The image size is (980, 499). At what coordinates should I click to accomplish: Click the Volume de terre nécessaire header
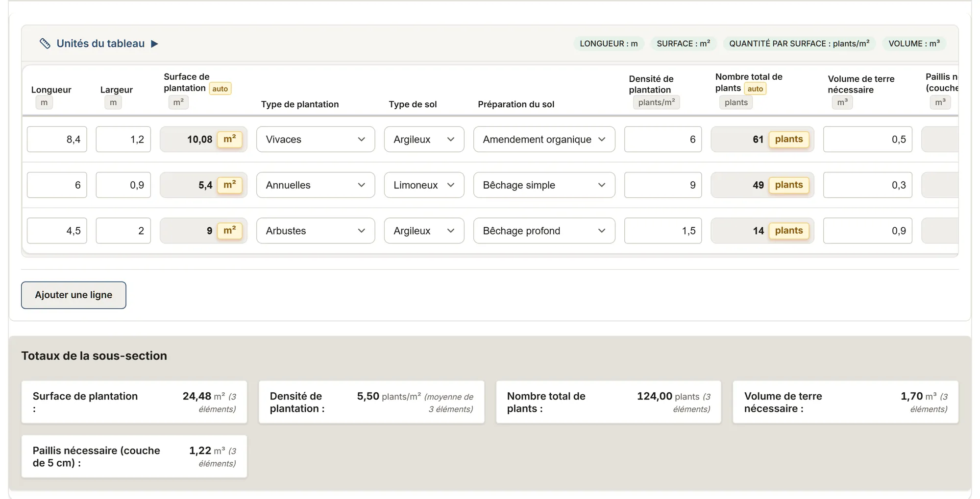[861, 84]
